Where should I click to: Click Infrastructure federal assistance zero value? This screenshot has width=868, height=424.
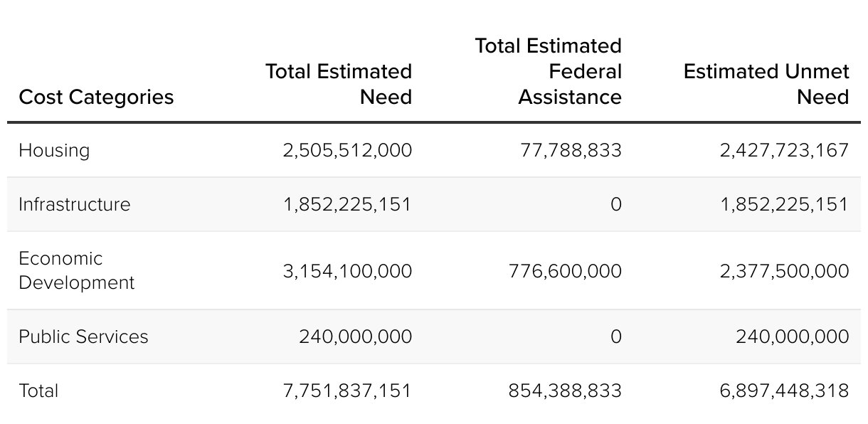pos(615,204)
